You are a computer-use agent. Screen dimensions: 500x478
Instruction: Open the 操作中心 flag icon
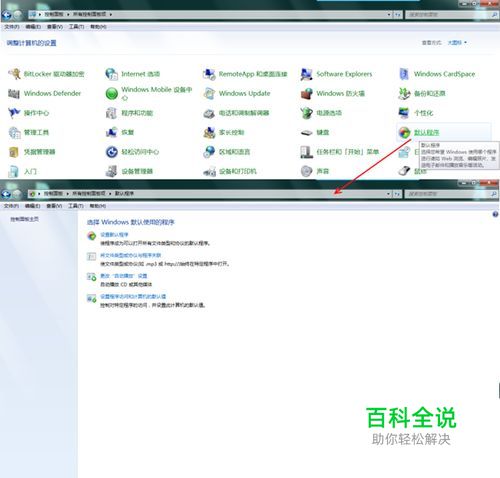(14, 113)
